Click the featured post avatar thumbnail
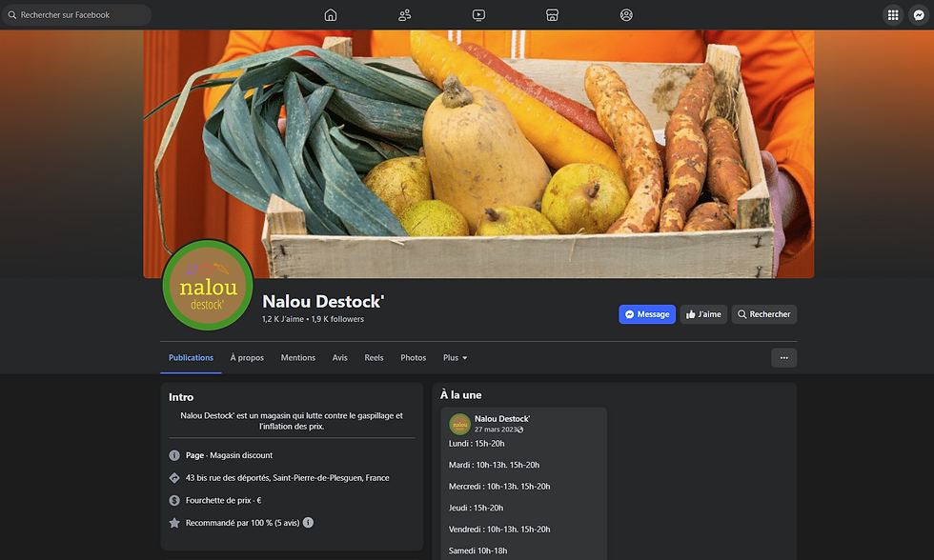This screenshot has width=934, height=560. coord(459,425)
